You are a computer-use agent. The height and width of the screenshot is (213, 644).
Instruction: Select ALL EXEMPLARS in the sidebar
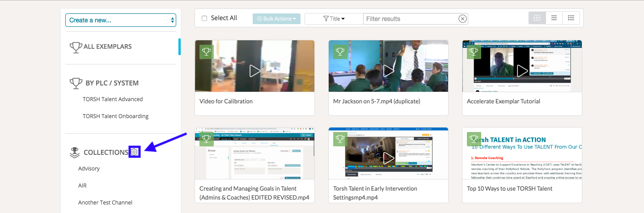tap(107, 47)
